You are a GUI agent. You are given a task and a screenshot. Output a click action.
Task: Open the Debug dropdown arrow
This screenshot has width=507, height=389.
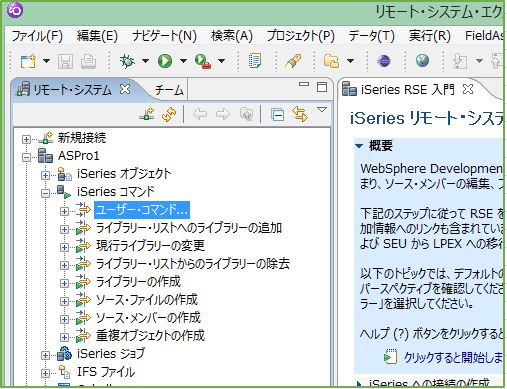[x=145, y=61]
